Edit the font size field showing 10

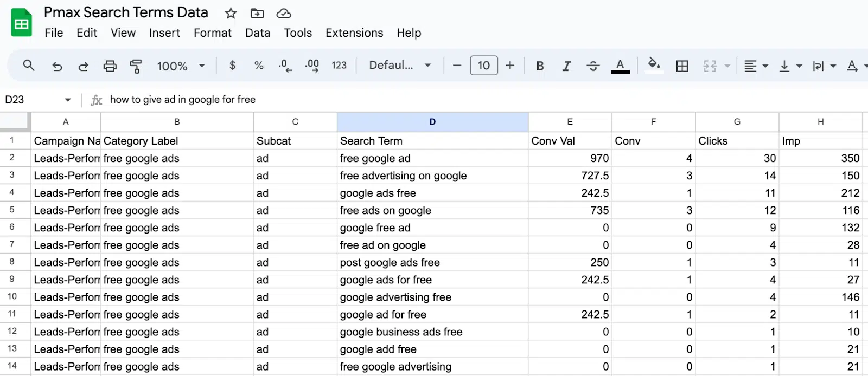point(484,66)
